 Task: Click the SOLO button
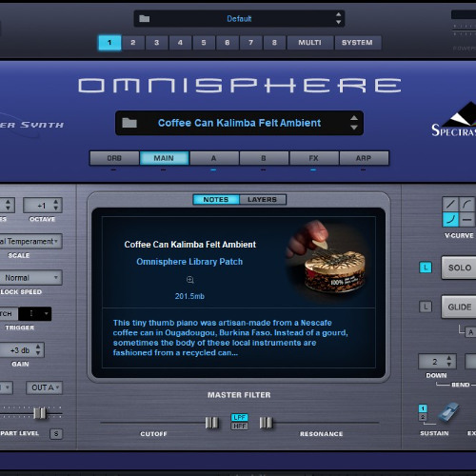pyautogui.click(x=459, y=268)
